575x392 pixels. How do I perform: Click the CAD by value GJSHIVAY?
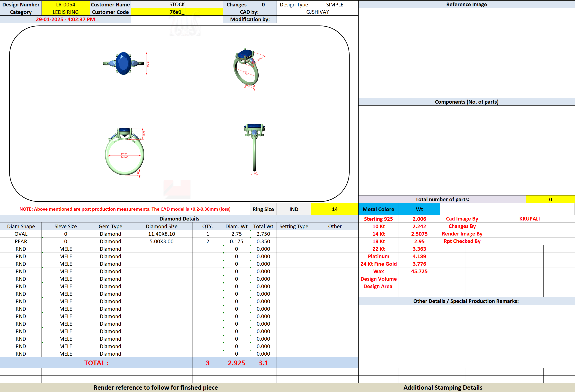(x=317, y=12)
